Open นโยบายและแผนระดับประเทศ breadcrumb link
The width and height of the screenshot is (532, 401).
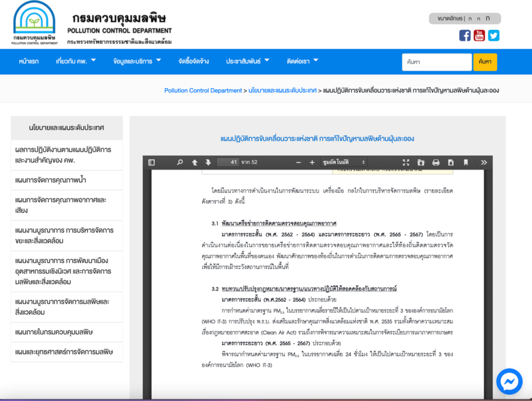pos(282,90)
